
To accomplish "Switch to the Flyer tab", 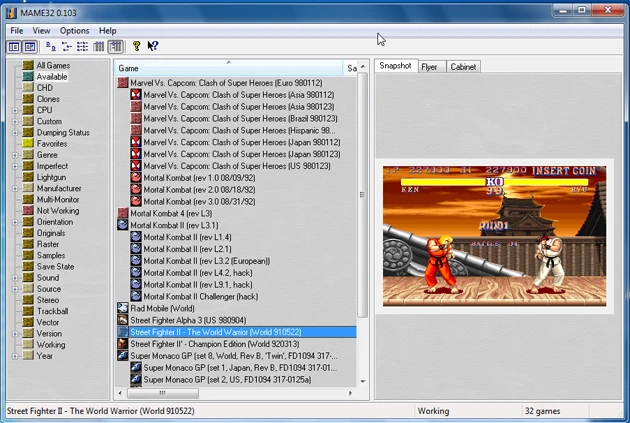I will pyautogui.click(x=429, y=67).
